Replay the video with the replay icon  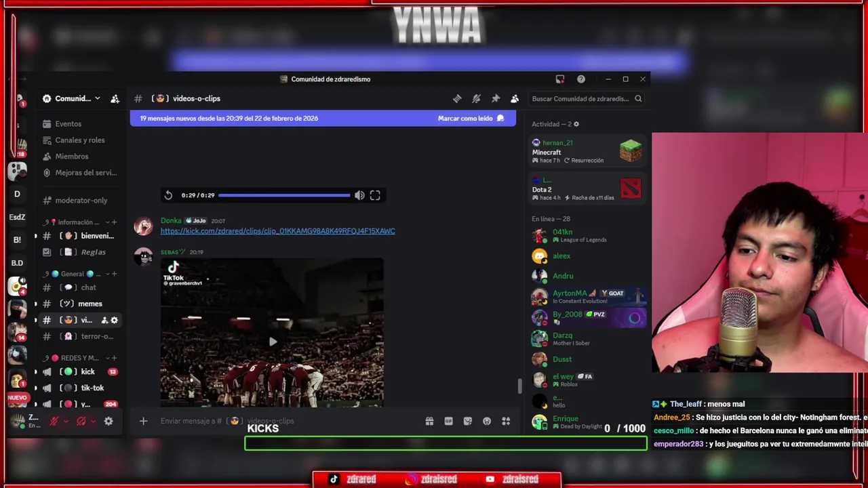[168, 195]
